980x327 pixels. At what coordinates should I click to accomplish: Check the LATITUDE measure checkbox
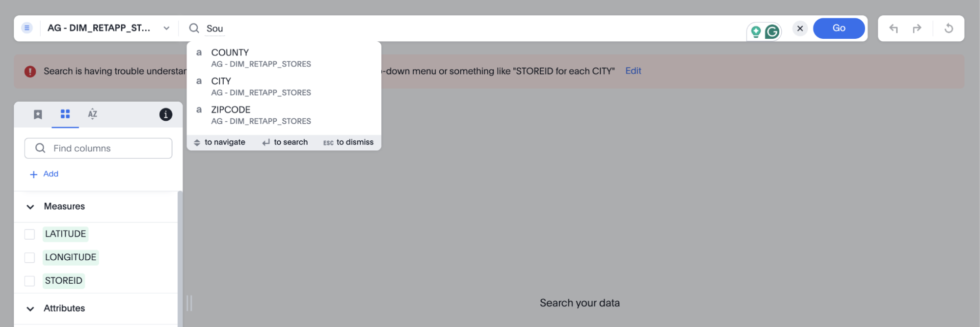(29, 234)
